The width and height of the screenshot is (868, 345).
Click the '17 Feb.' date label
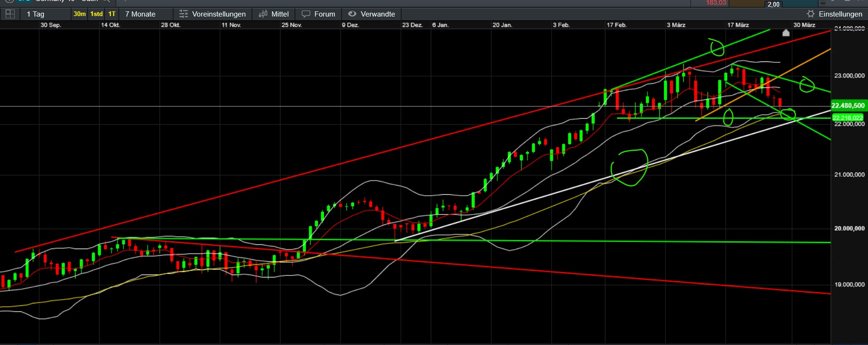[617, 25]
